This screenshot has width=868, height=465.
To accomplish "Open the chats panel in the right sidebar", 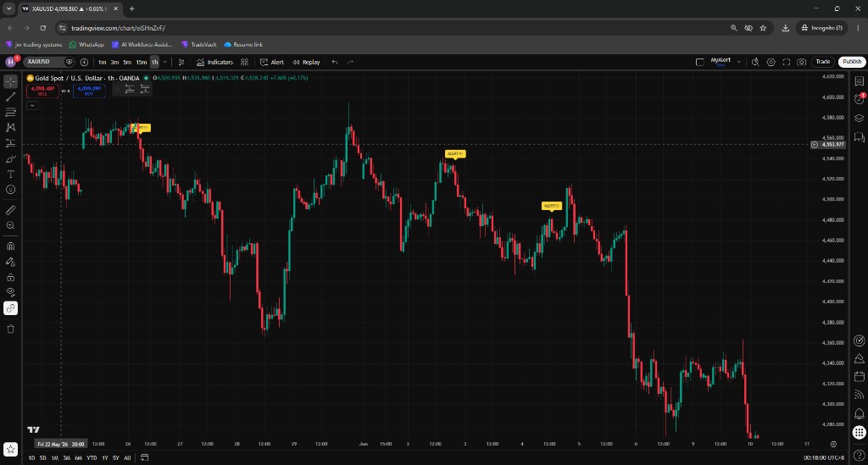I will coord(860,136).
